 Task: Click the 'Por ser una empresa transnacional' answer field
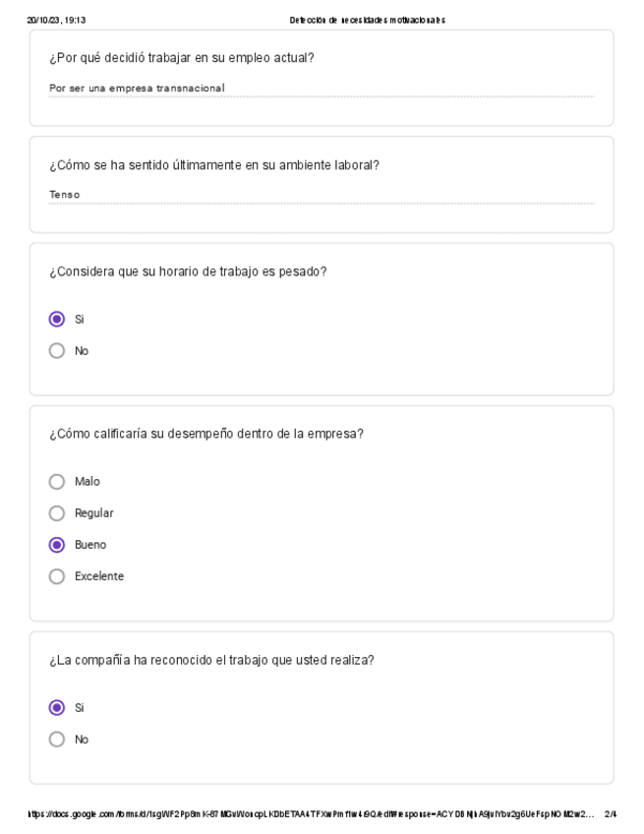(x=137, y=88)
